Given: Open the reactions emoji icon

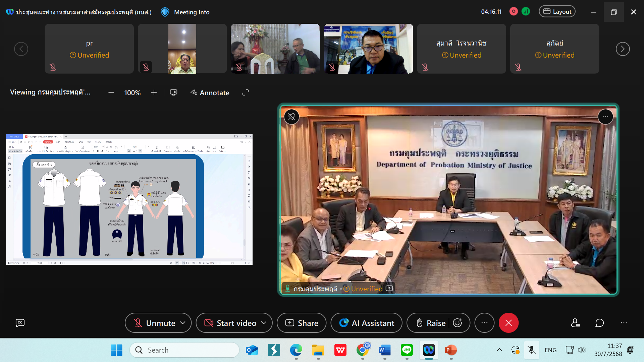Looking at the screenshot, I should click(x=458, y=323).
